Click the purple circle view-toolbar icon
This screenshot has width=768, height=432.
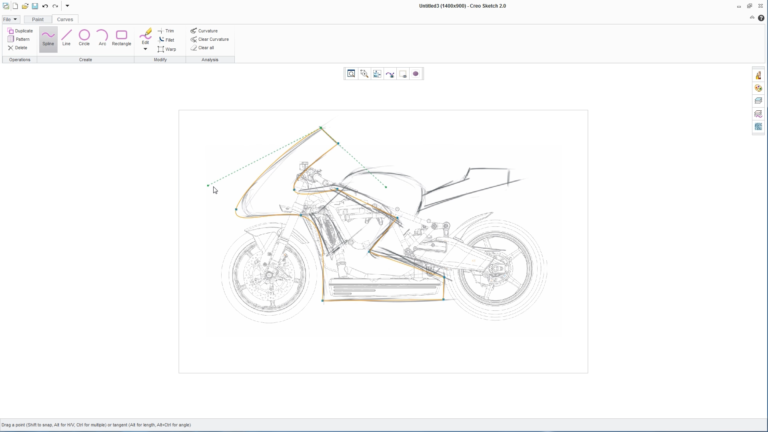(415, 73)
